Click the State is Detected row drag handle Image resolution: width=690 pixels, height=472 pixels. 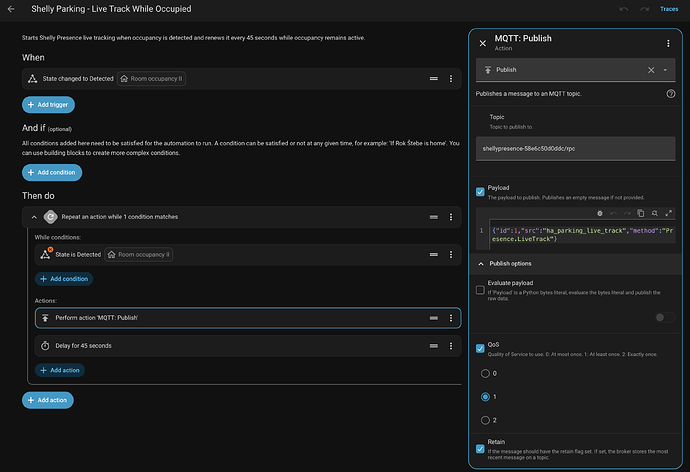point(433,255)
